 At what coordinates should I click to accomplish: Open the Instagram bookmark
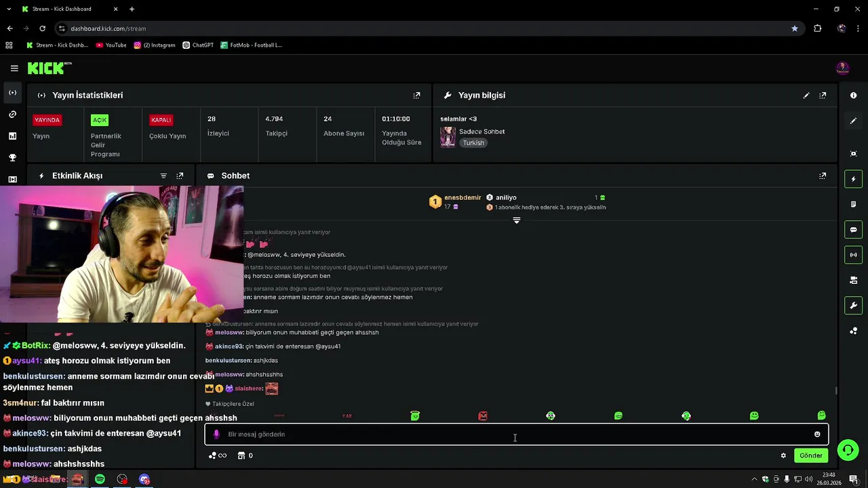point(155,45)
